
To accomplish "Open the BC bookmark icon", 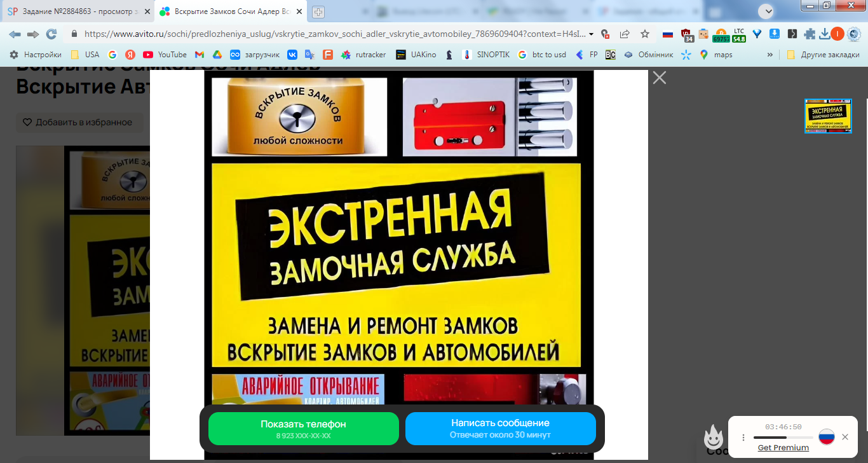I will coord(610,55).
